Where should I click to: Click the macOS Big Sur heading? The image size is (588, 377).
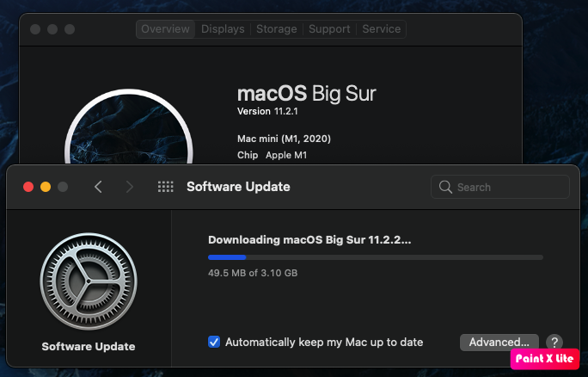(x=306, y=94)
